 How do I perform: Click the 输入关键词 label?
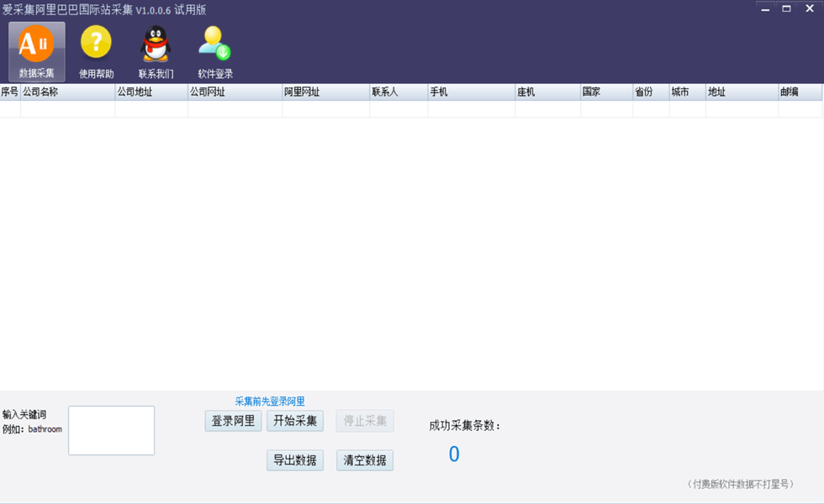tap(24, 415)
